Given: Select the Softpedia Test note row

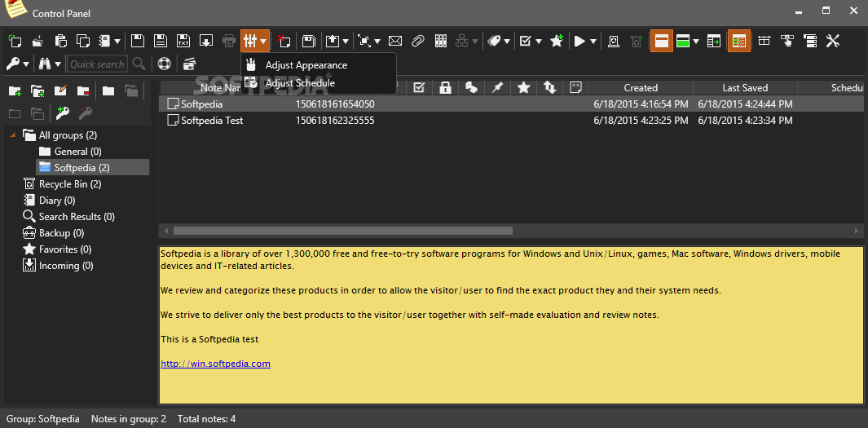Looking at the screenshot, I should [x=510, y=120].
